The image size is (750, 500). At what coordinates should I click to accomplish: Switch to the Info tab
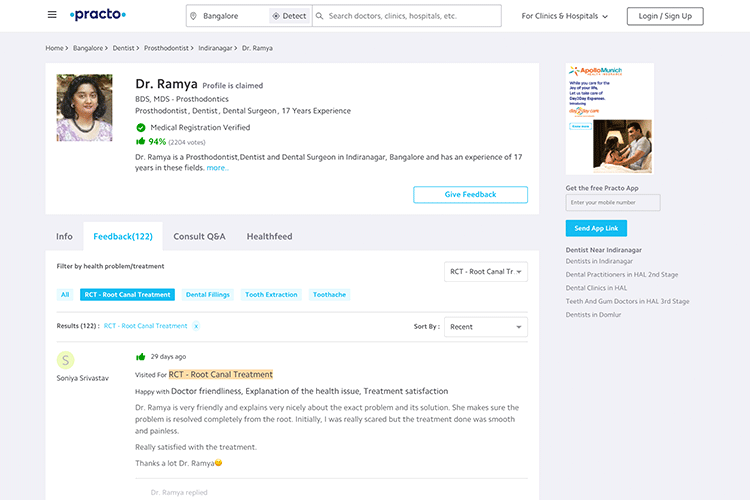64,236
